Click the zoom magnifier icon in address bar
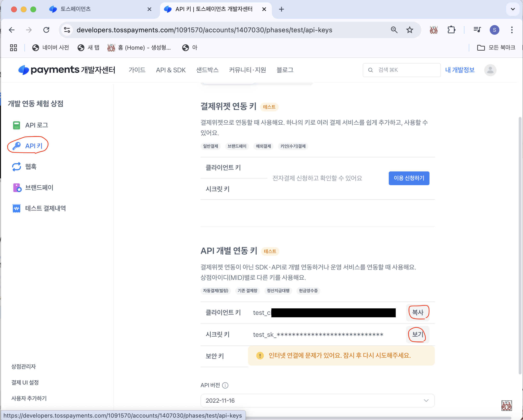 click(394, 30)
